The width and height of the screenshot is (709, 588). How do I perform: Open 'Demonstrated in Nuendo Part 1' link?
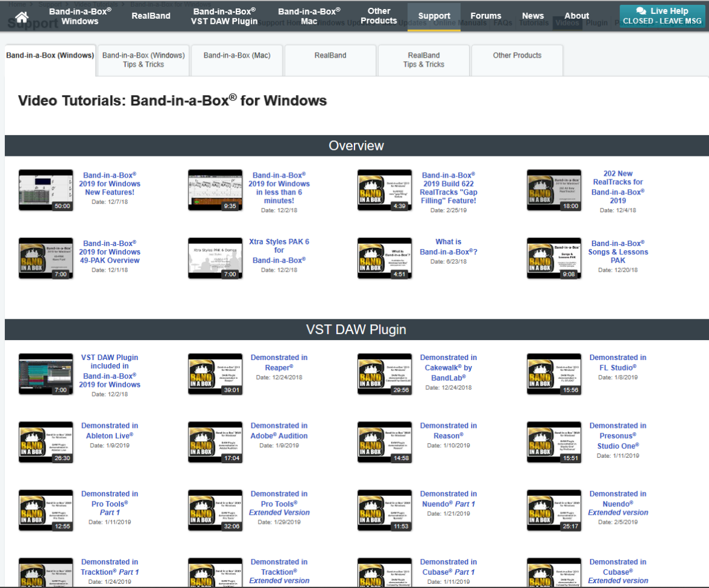pyautogui.click(x=448, y=499)
